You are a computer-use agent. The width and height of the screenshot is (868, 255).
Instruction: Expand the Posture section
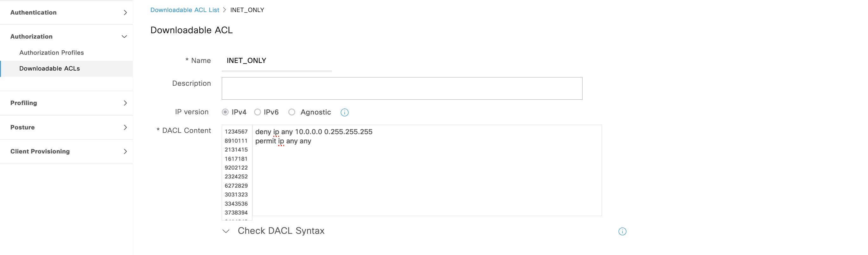125,127
